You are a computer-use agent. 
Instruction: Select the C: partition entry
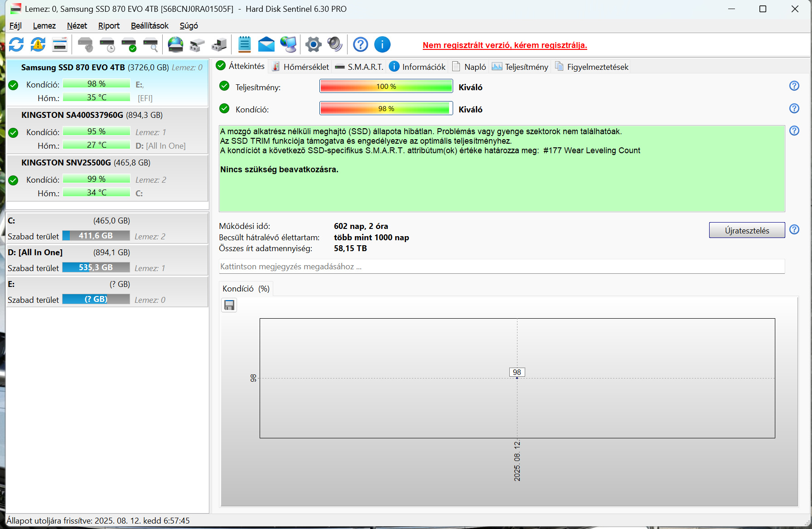pyautogui.click(x=107, y=228)
